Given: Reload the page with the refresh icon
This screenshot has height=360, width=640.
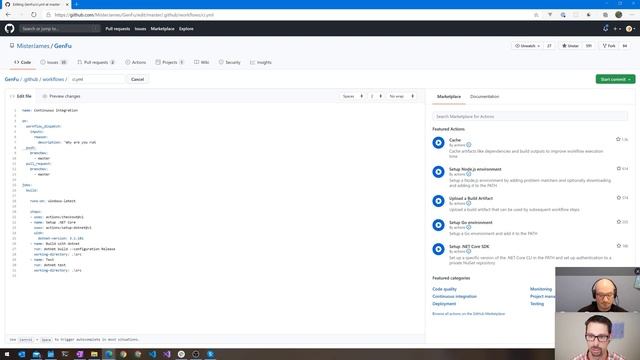Looking at the screenshot, I should (x=33, y=15).
